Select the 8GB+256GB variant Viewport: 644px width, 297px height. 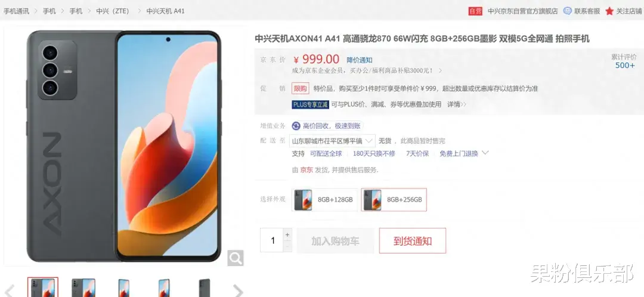pyautogui.click(x=394, y=200)
